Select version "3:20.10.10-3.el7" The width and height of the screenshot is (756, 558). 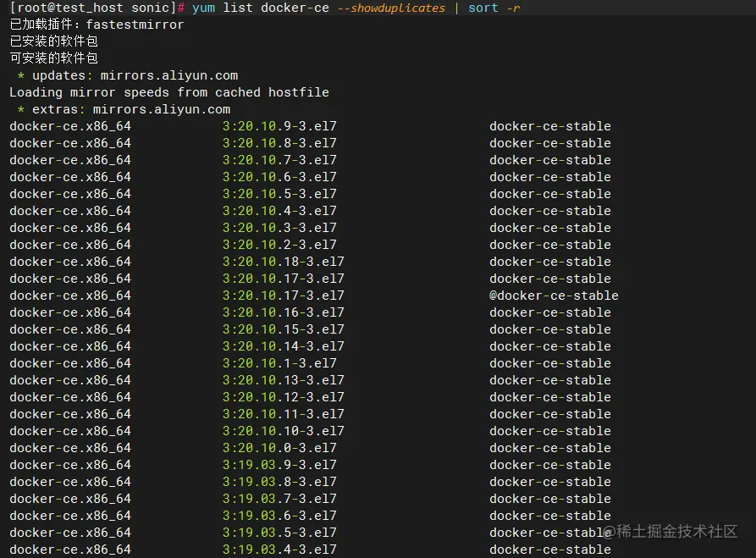284,431
